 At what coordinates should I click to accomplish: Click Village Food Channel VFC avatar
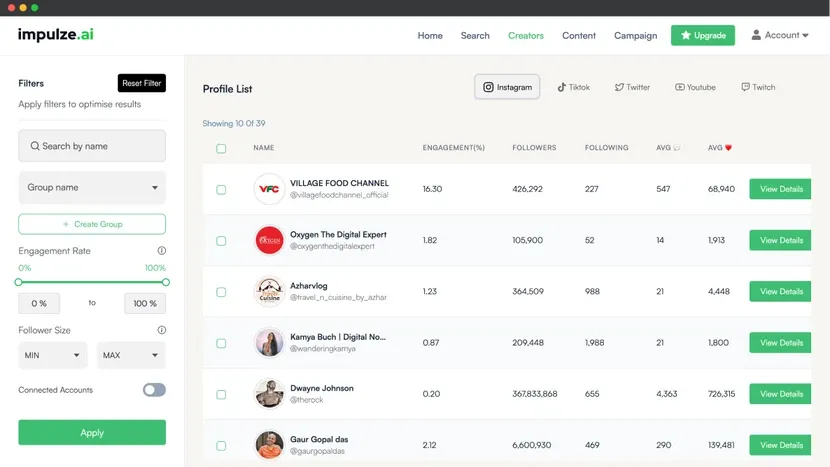(x=269, y=189)
